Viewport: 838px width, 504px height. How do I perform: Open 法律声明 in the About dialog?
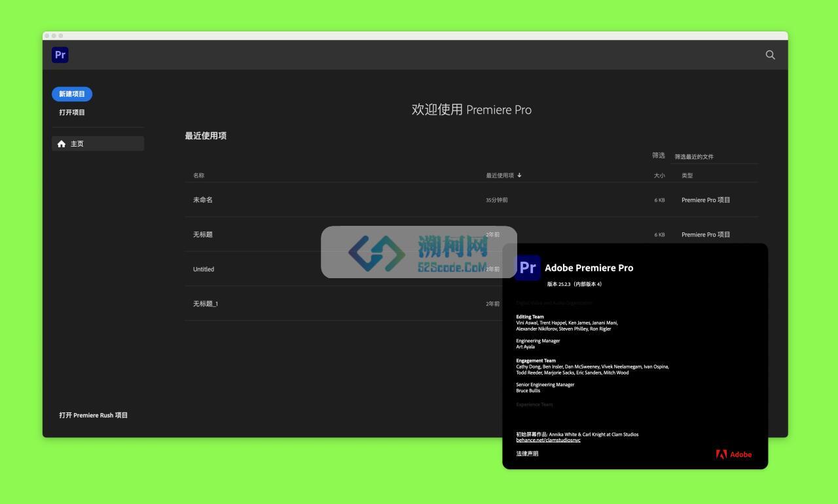pyautogui.click(x=527, y=454)
